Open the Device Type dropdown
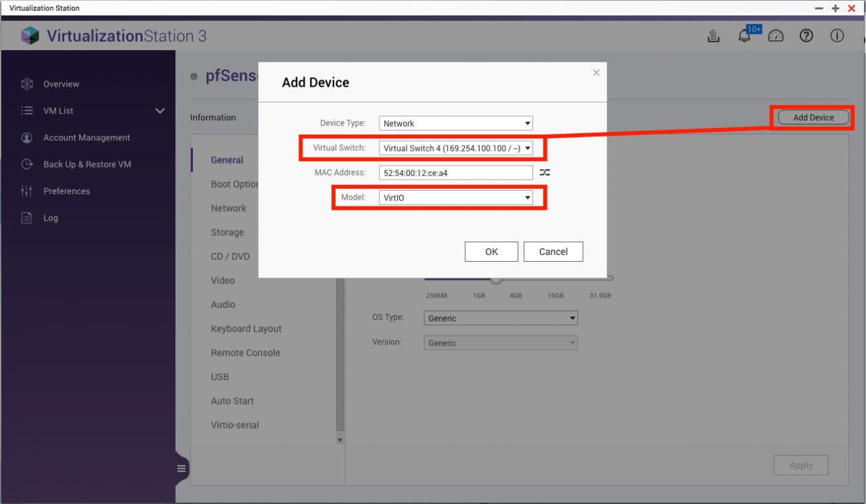This screenshot has width=866, height=504. tap(455, 123)
